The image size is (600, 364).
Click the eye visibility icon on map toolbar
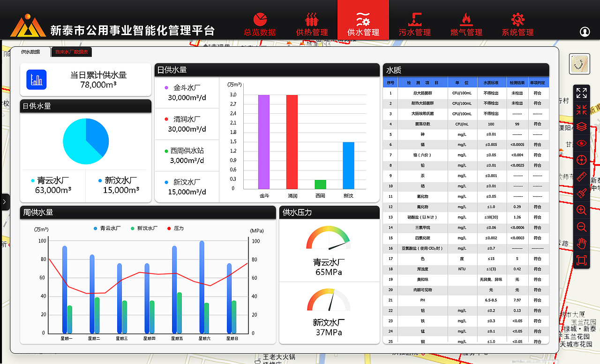point(581,143)
